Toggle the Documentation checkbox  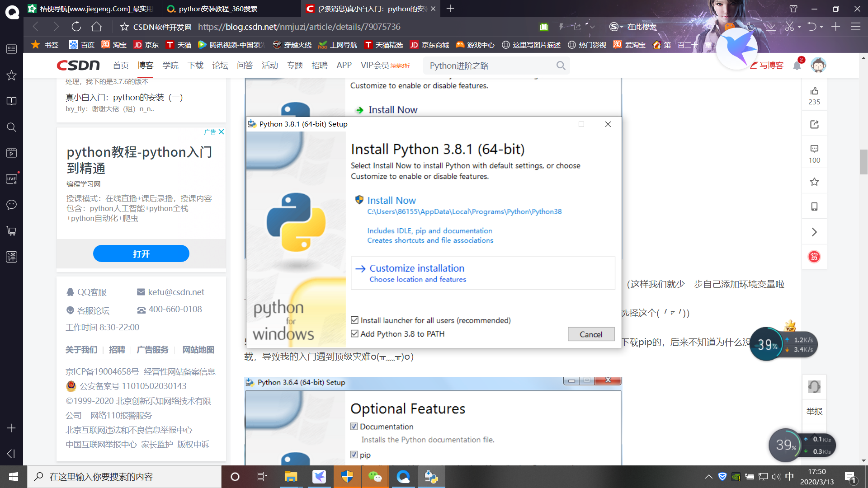[354, 426]
